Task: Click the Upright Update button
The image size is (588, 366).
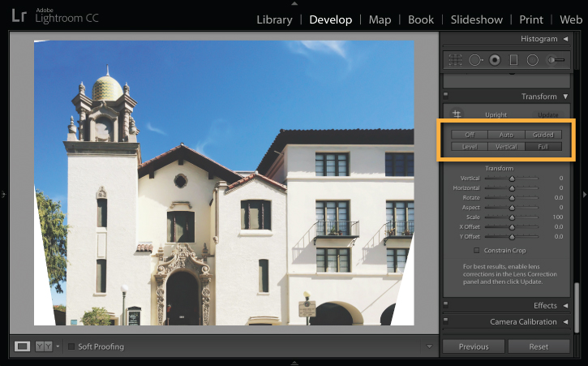Action: point(548,115)
